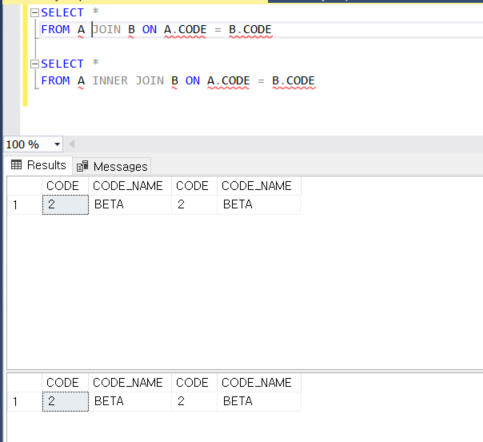This screenshot has width=483, height=442.
Task: Switch to the Results tab
Action: coord(39,165)
